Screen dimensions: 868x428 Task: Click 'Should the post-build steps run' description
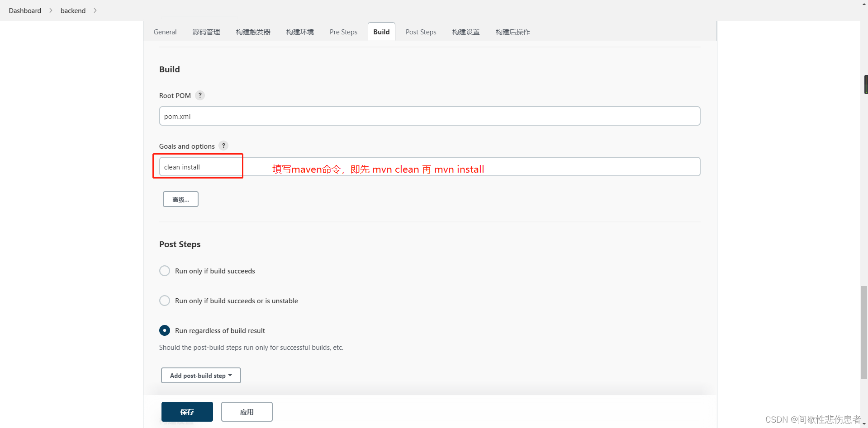(x=251, y=348)
